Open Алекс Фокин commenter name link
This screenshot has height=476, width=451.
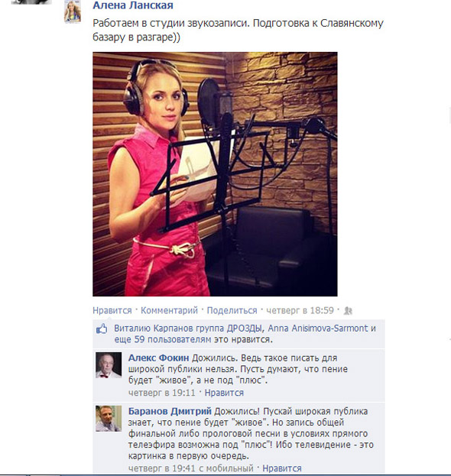158,358
